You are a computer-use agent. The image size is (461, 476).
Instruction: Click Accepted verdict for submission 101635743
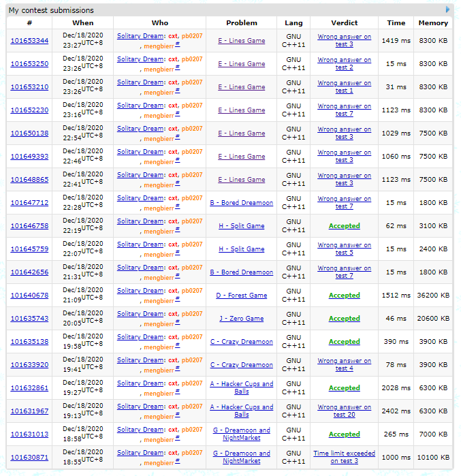click(344, 319)
